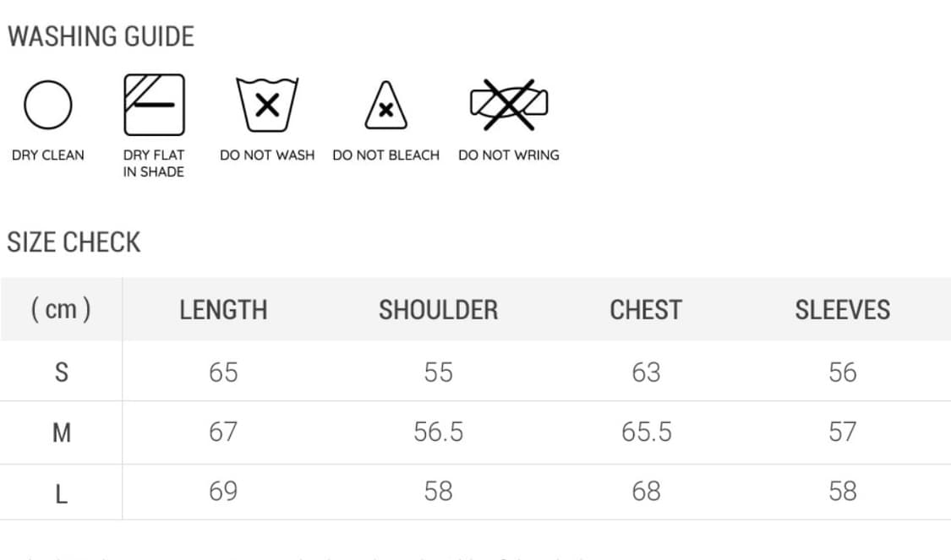Click the Do Not Wring icon
Image resolution: width=951 pixels, height=560 pixels.
coord(509,105)
